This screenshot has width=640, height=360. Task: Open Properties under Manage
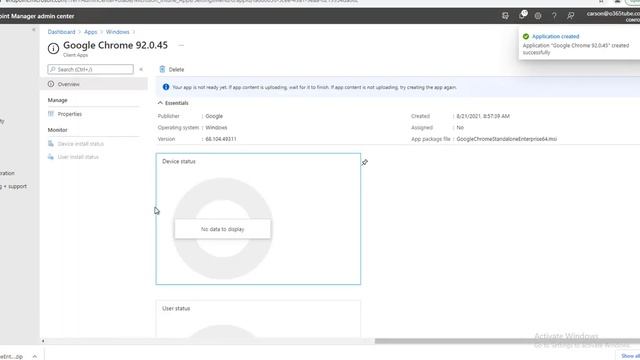pos(70,114)
